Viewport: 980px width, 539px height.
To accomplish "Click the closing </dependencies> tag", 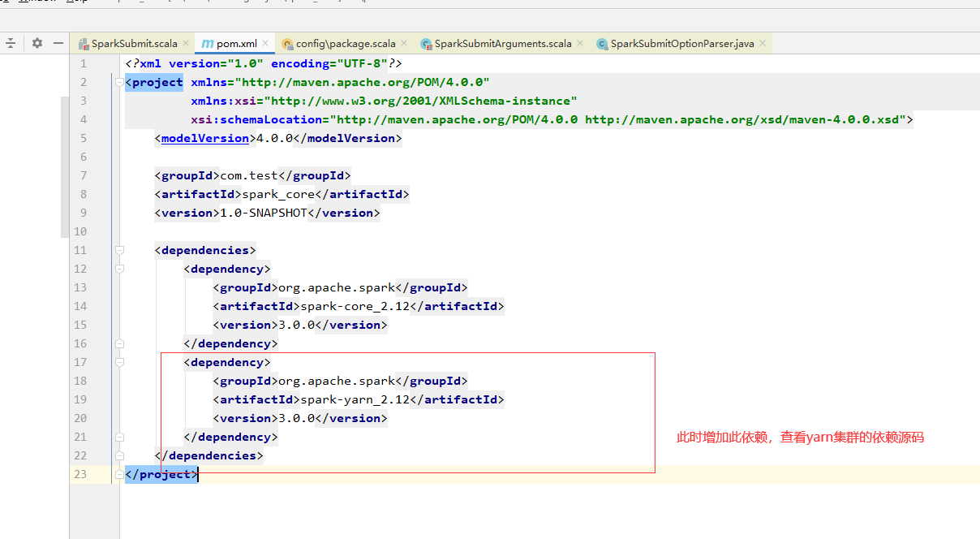I will [208, 455].
